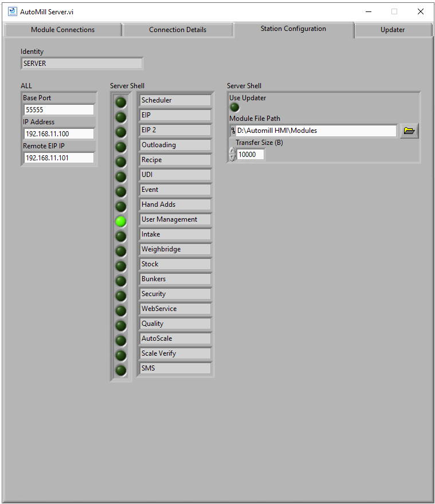Click the Outloading name field
435x504 pixels.
coord(175,145)
